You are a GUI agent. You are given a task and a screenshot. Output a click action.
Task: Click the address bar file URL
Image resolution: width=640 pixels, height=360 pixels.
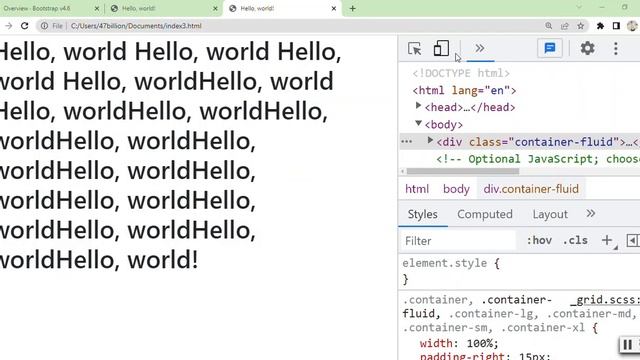coord(136,26)
